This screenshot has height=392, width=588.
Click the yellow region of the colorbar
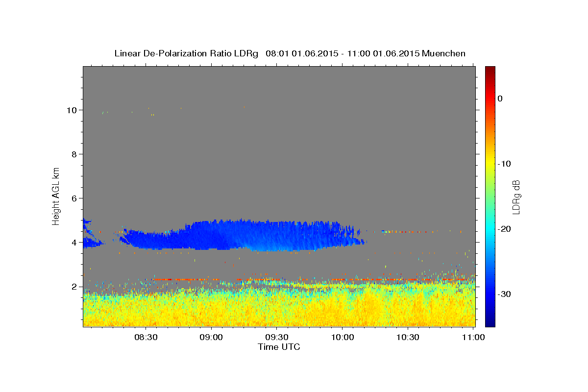(x=490, y=164)
